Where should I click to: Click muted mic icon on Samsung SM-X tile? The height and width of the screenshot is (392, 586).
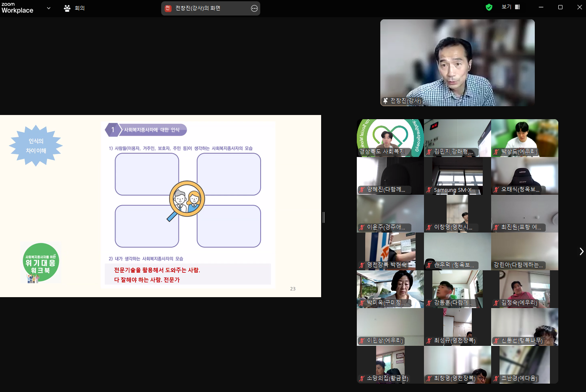[x=429, y=190]
